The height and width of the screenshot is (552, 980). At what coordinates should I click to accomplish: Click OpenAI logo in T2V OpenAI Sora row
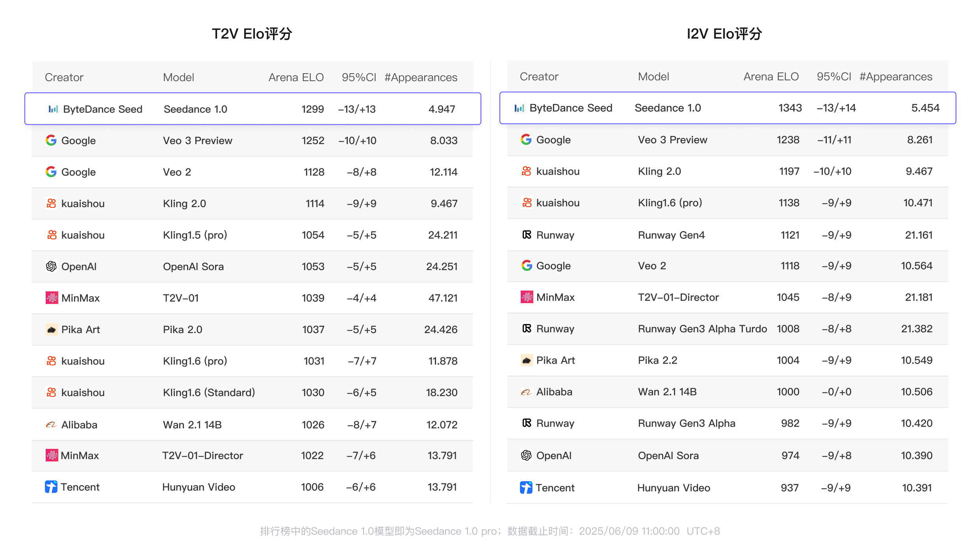[51, 267]
